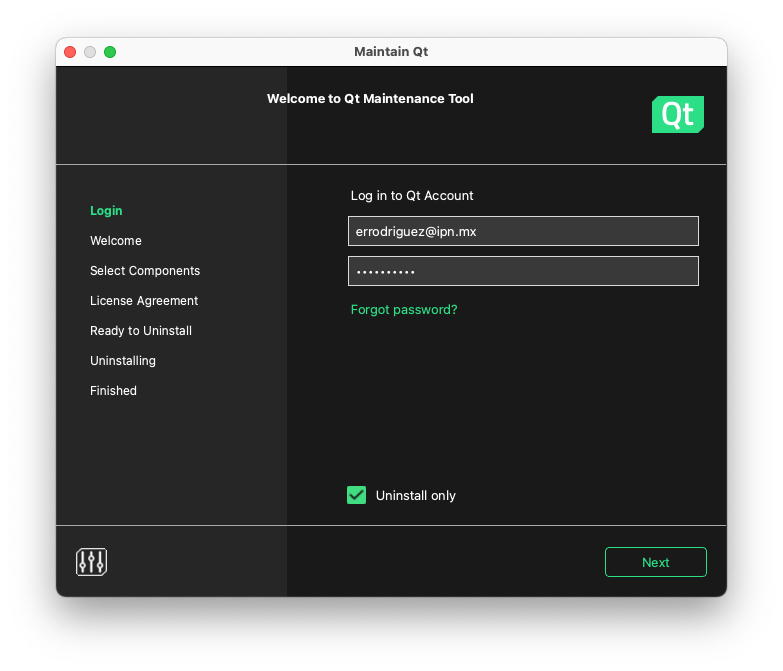Minimize the Maintain Qt window
This screenshot has height=671, width=783.
pyautogui.click(x=90, y=52)
